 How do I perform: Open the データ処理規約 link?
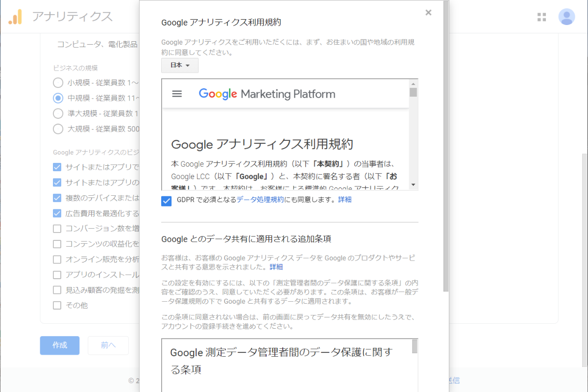(260, 200)
